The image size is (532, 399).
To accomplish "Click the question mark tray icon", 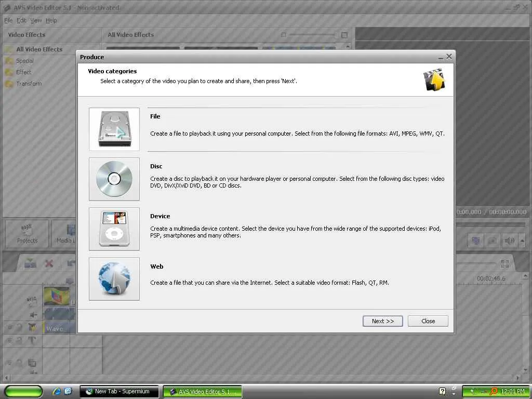I will (x=442, y=391).
